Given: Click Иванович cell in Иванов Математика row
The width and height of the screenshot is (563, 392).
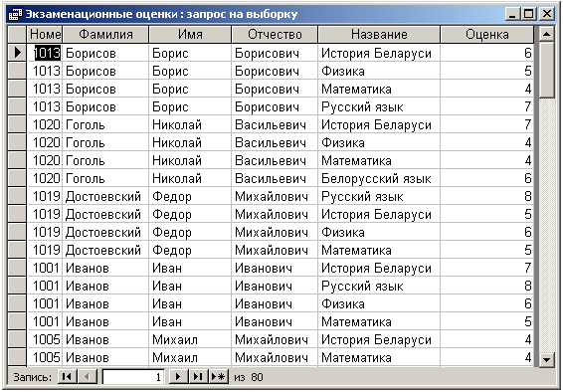Looking at the screenshot, I should [275, 321].
